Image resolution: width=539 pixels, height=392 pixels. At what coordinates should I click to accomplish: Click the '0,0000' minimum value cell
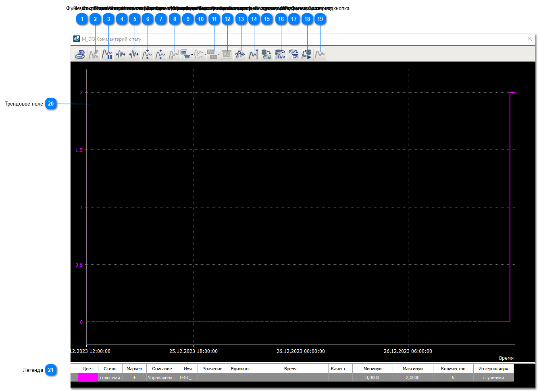coord(373,377)
